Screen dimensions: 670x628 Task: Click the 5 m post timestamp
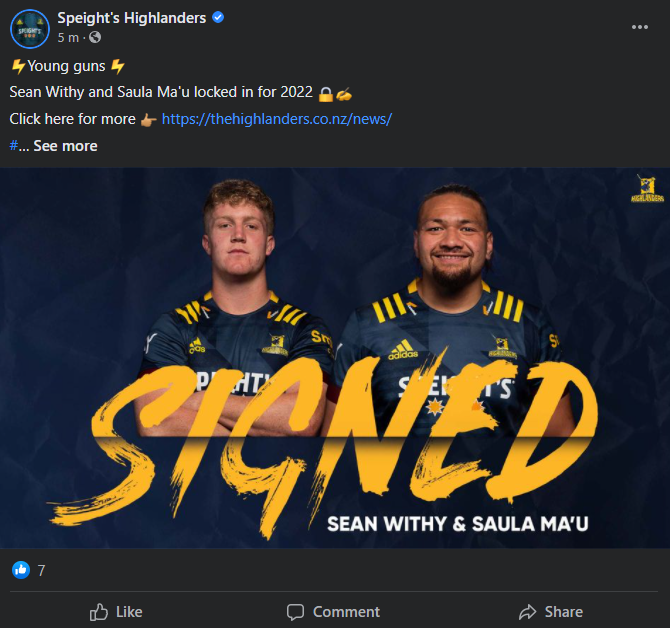click(x=68, y=38)
